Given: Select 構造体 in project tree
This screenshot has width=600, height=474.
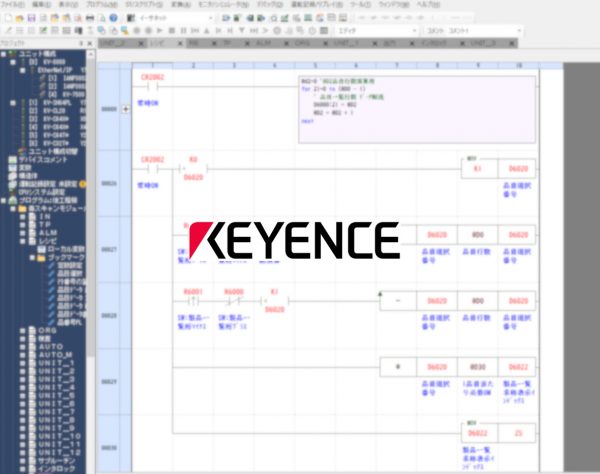Looking at the screenshot, I should (x=28, y=176).
